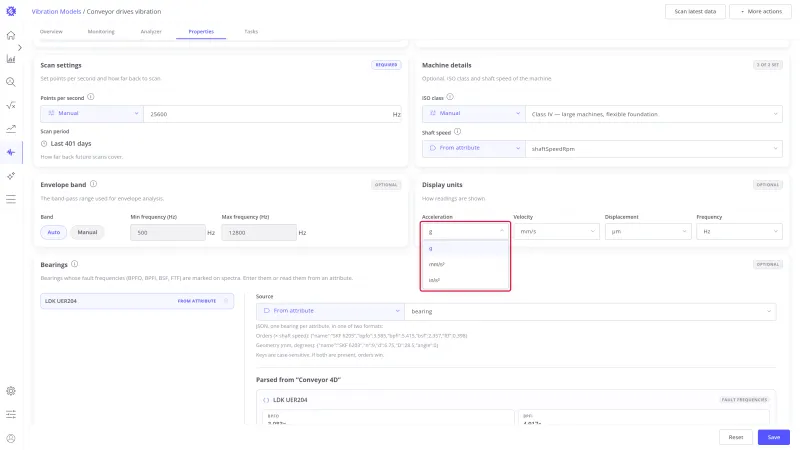
Task: Click Scan latest data button
Action: coord(695,11)
